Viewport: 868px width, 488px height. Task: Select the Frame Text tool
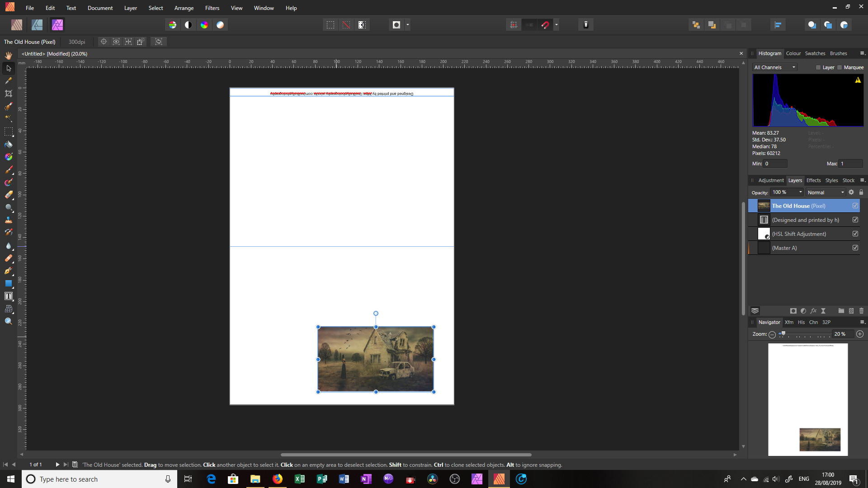9,296
